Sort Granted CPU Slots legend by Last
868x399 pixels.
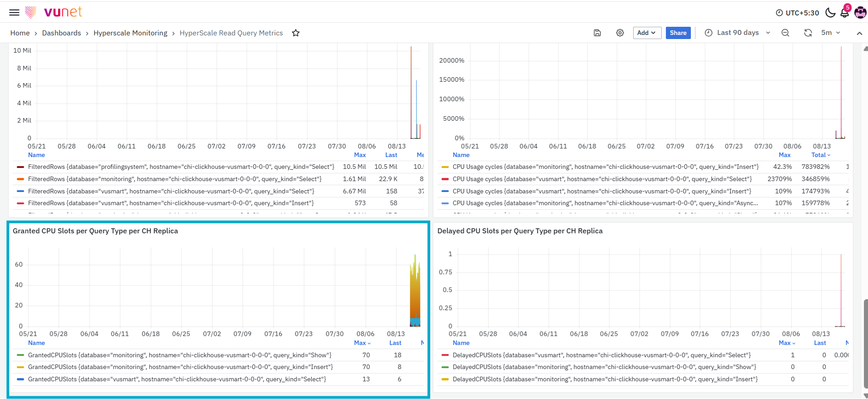coord(395,343)
